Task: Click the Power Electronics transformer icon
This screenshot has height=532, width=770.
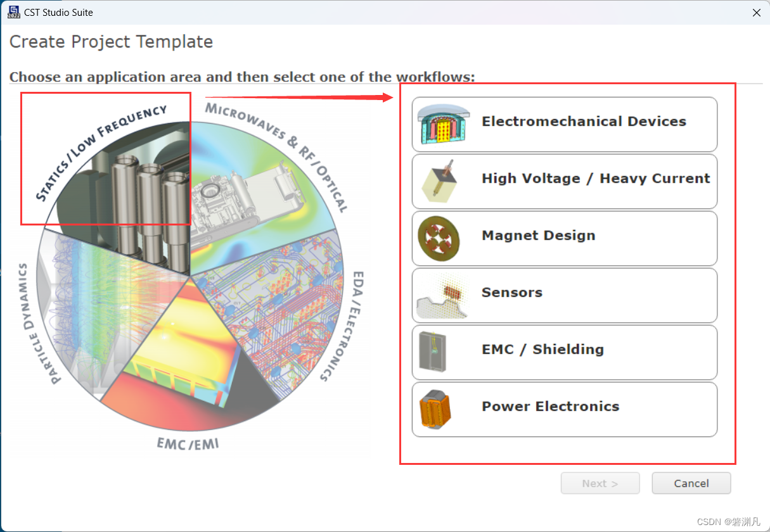Action: [437, 409]
